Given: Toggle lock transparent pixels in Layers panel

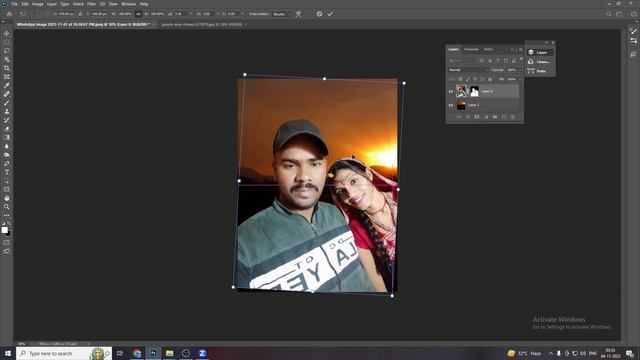Looking at the screenshot, I should click(460, 79).
